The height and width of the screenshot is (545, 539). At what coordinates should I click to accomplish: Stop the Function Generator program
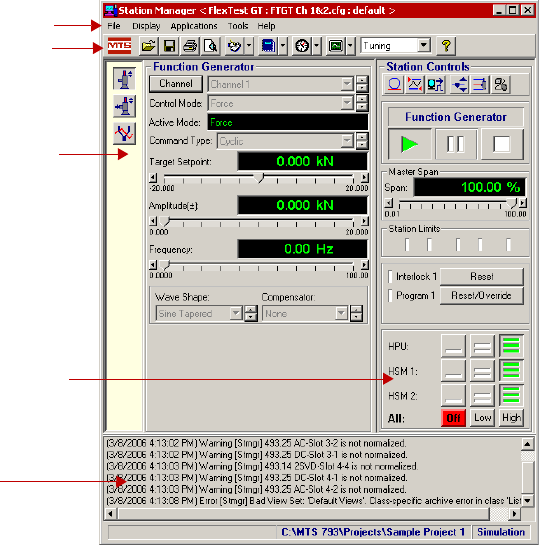click(501, 144)
